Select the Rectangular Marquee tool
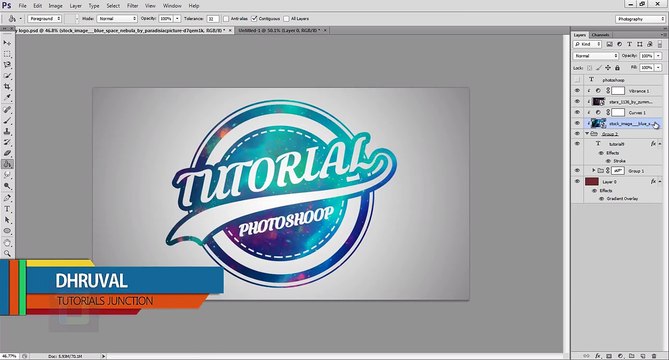The height and width of the screenshot is (360, 669). pos(7,54)
